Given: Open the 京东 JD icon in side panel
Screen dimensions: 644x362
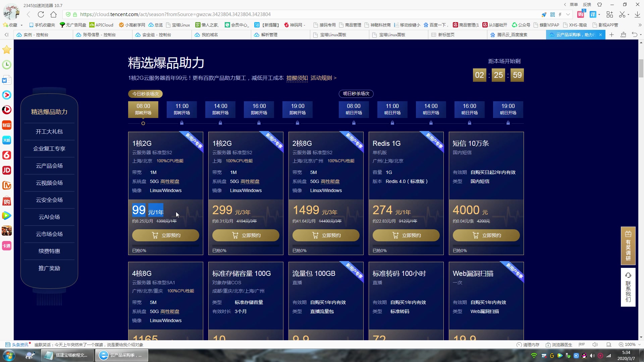Looking at the screenshot, I should coord(7,170).
